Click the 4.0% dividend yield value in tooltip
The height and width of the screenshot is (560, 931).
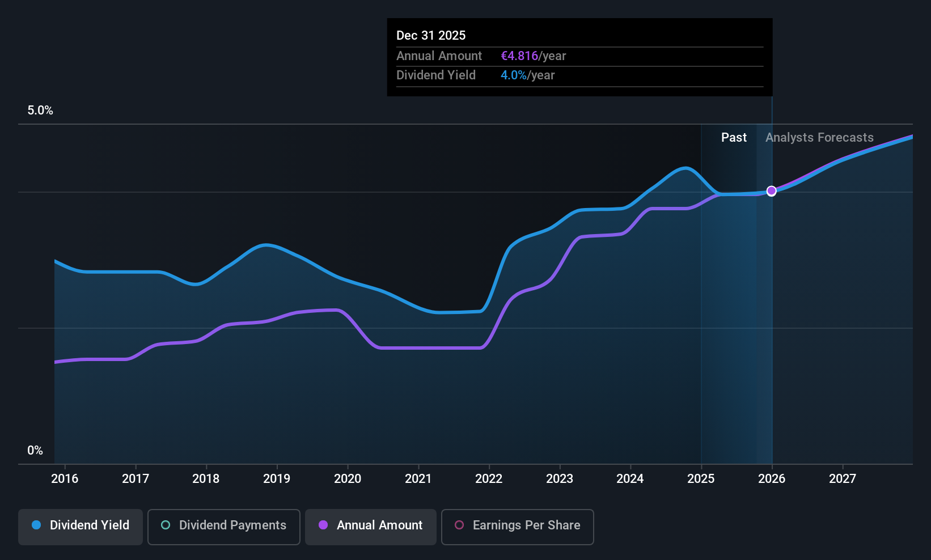click(x=514, y=75)
